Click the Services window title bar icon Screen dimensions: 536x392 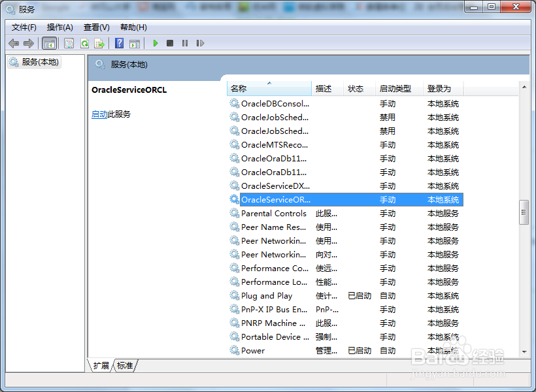click(x=10, y=10)
